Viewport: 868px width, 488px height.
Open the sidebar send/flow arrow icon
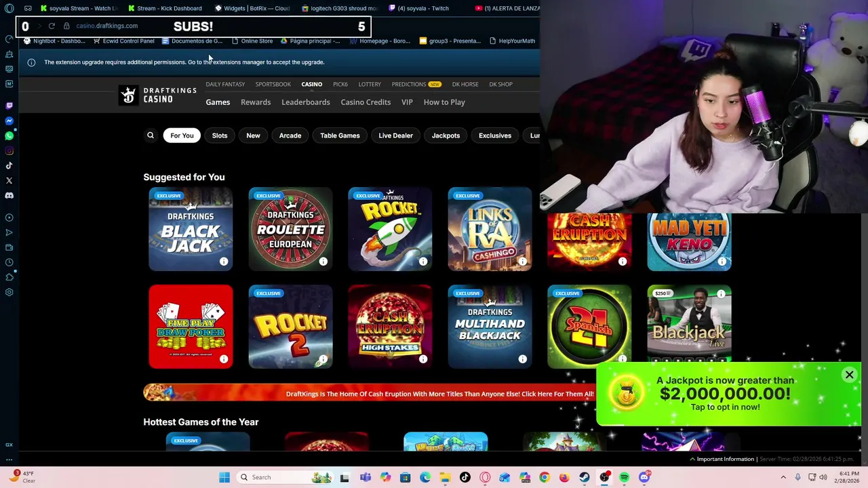pyautogui.click(x=9, y=232)
